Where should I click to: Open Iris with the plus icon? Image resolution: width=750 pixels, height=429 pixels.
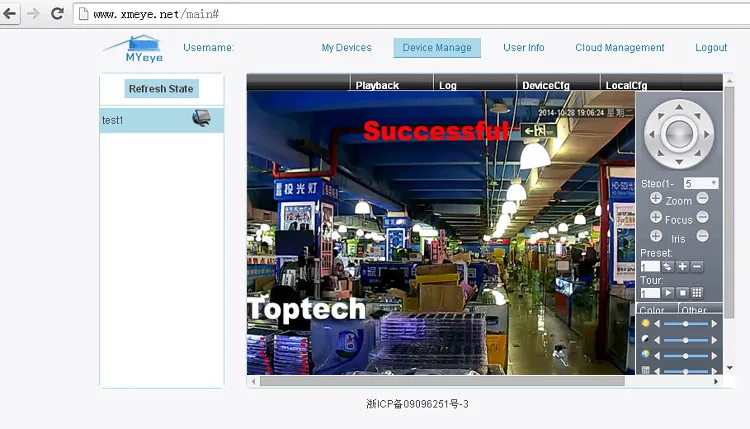tap(656, 236)
